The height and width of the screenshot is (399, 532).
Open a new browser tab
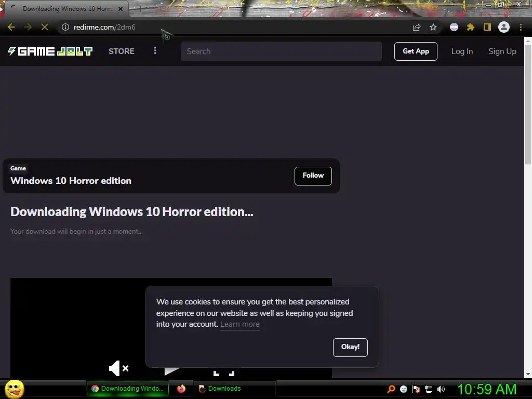coord(140,9)
